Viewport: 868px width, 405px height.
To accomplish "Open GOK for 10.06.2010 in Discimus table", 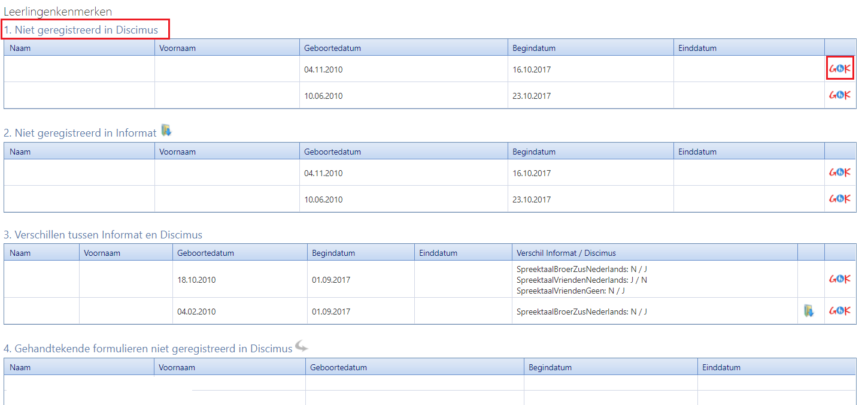I will tap(840, 95).
